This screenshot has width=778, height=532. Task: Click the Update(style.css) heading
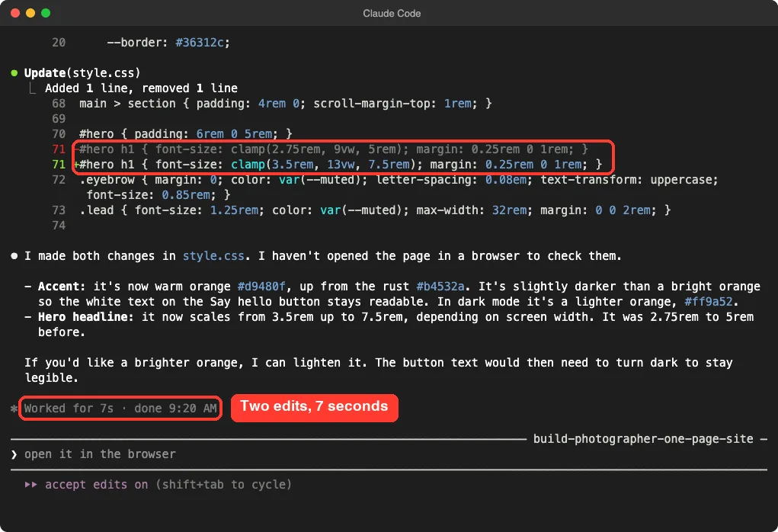[82, 73]
